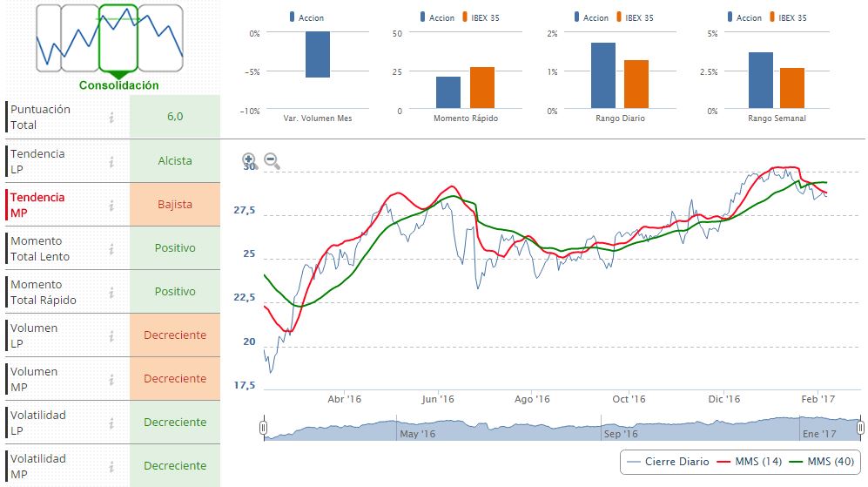This screenshot has height=487, width=868.
Task: Click the right handle of range navigator
Action: tap(860, 428)
